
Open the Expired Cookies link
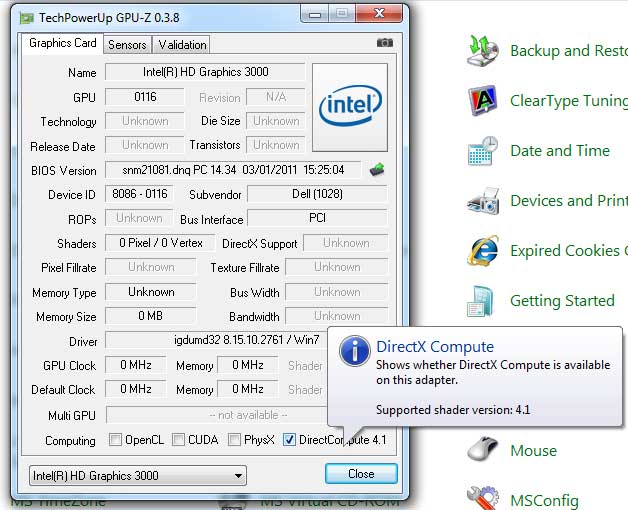point(569,251)
